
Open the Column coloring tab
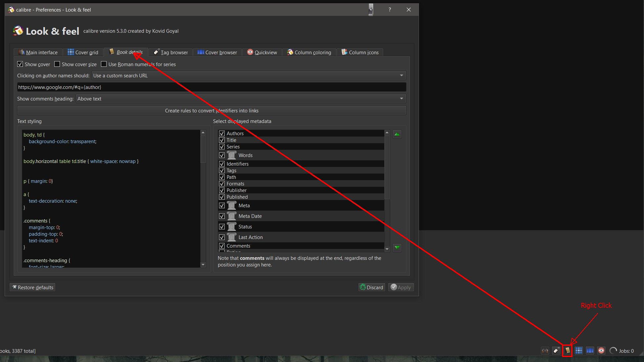309,52
